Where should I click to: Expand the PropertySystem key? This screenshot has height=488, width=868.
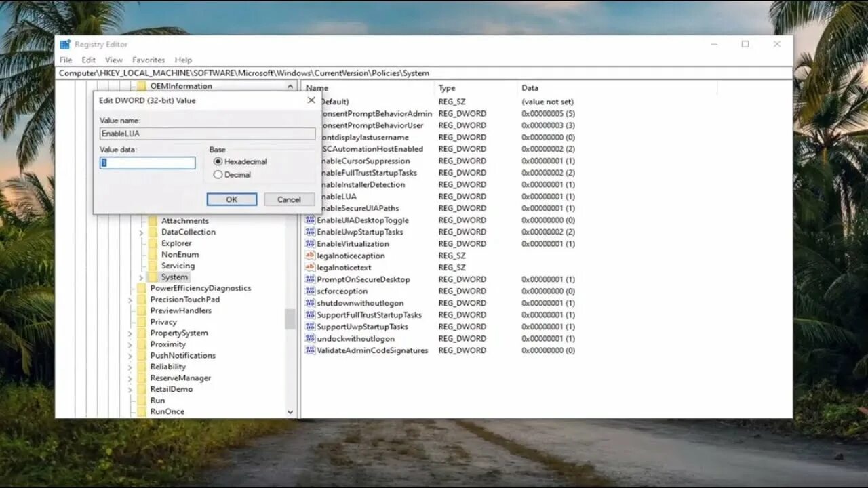click(x=130, y=333)
